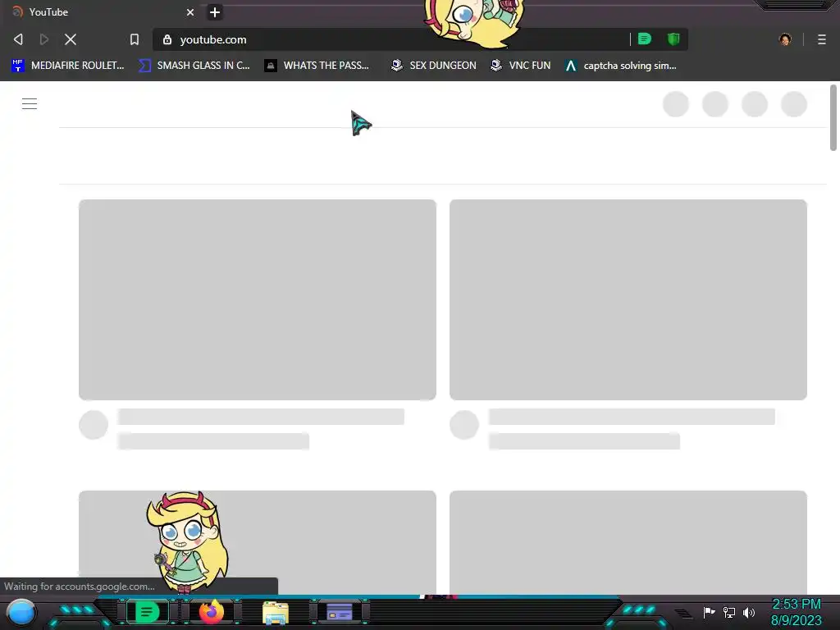Open the green shield icon in address bar

(673, 39)
